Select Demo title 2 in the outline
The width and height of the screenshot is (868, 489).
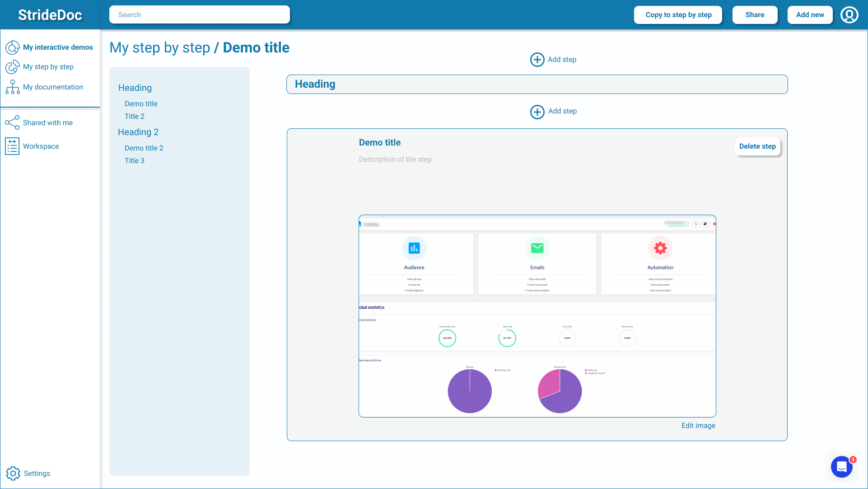[x=144, y=148]
